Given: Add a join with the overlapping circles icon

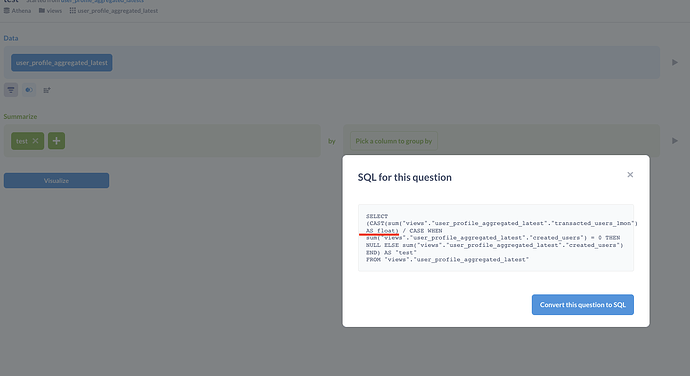Looking at the screenshot, I should pyautogui.click(x=29, y=90).
